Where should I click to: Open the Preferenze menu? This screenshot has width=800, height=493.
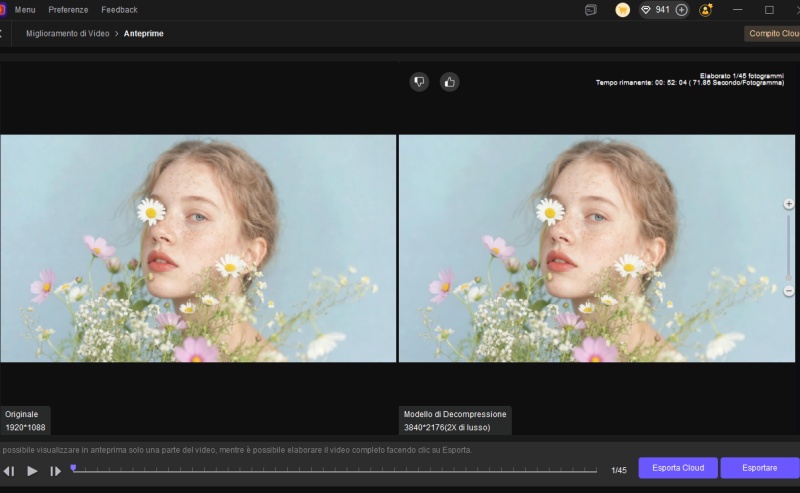[x=68, y=9]
